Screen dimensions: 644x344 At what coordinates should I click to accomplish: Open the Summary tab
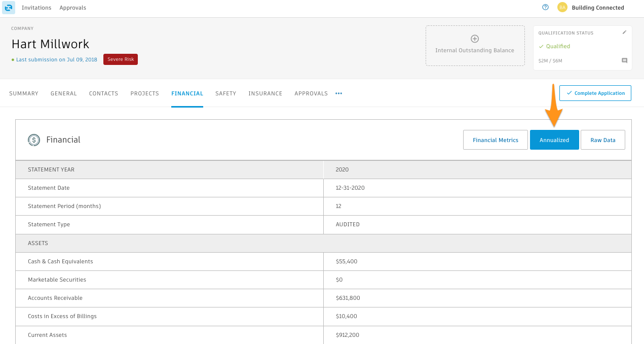click(x=24, y=93)
